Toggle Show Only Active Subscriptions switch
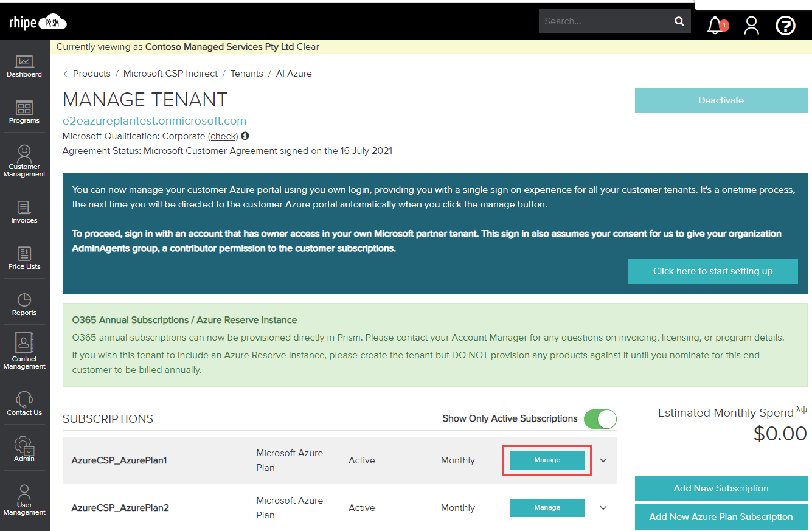This screenshot has height=531, width=812. coord(600,418)
